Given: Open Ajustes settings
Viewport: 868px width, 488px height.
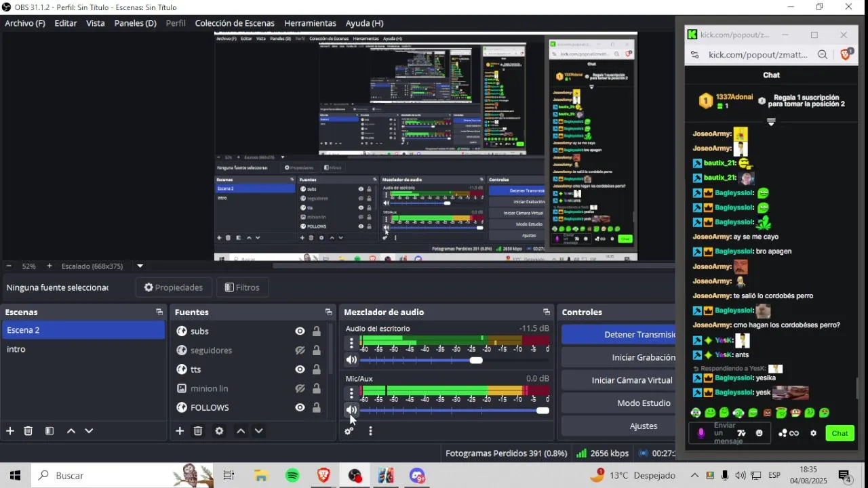Looking at the screenshot, I should click(x=618, y=426).
